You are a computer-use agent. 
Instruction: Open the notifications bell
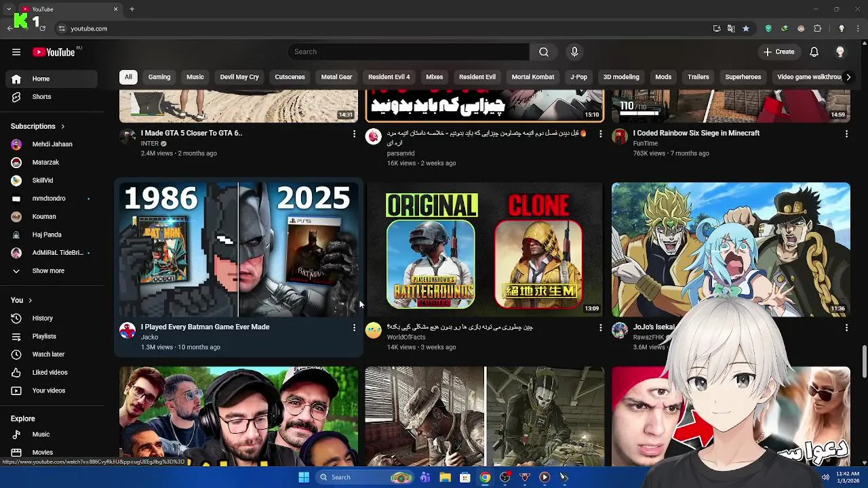(x=814, y=52)
